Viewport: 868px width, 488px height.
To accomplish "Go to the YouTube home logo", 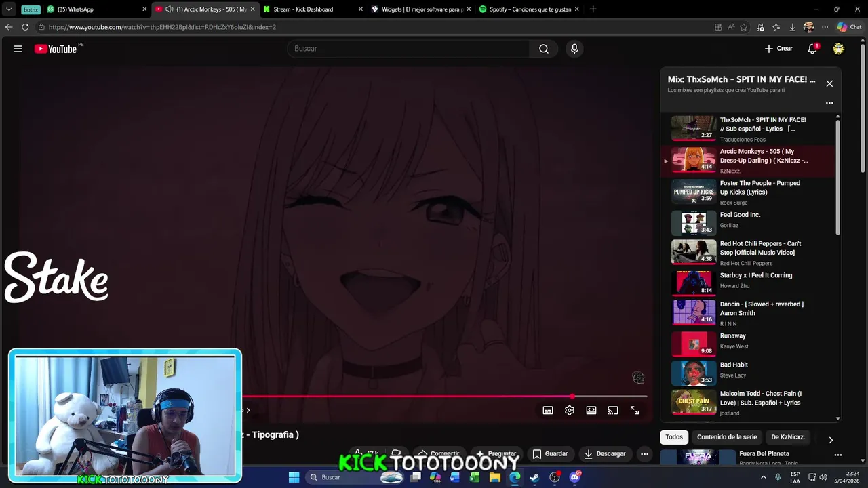I will pyautogui.click(x=56, y=49).
